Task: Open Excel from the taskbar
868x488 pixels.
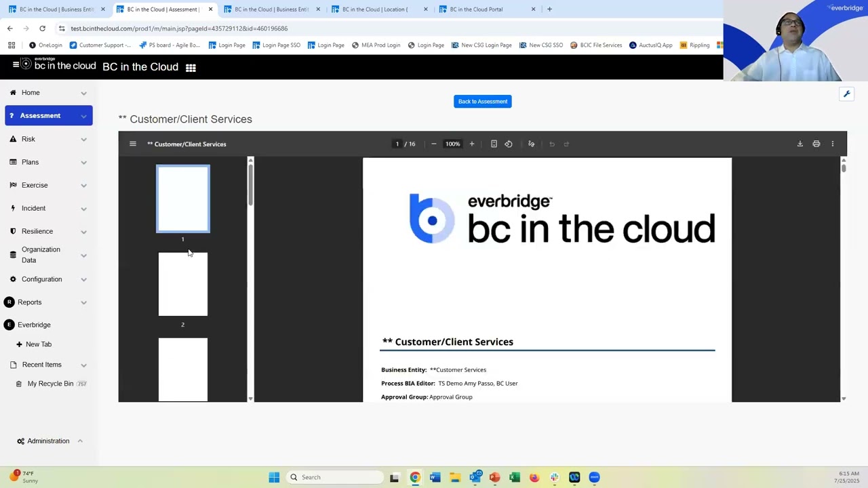Action: click(515, 477)
